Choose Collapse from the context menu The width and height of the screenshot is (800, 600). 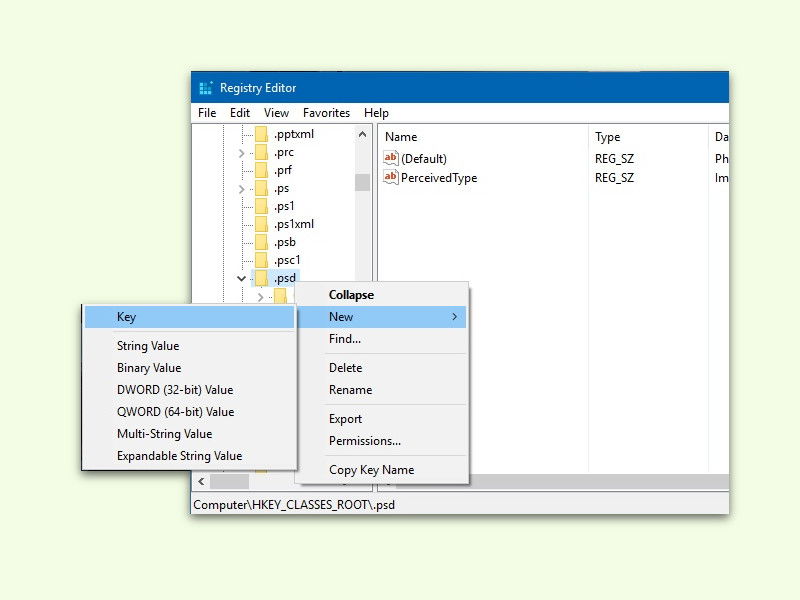click(x=382, y=295)
